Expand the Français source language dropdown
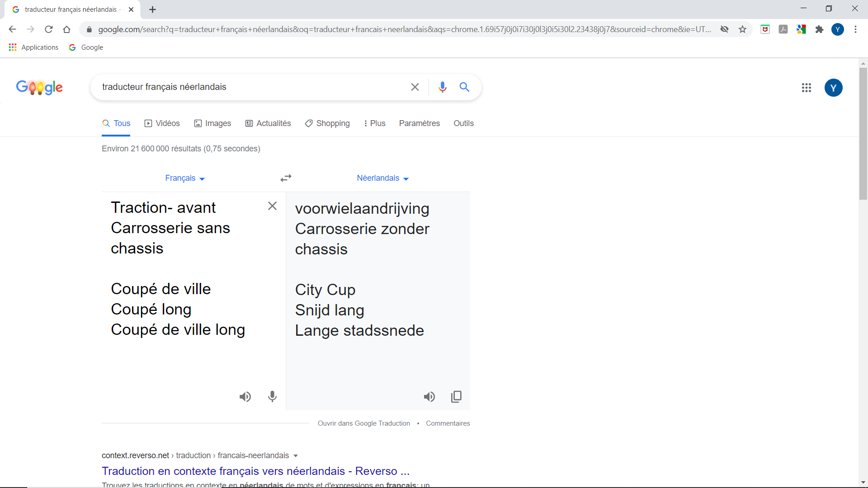This screenshot has width=868, height=488. (x=185, y=178)
